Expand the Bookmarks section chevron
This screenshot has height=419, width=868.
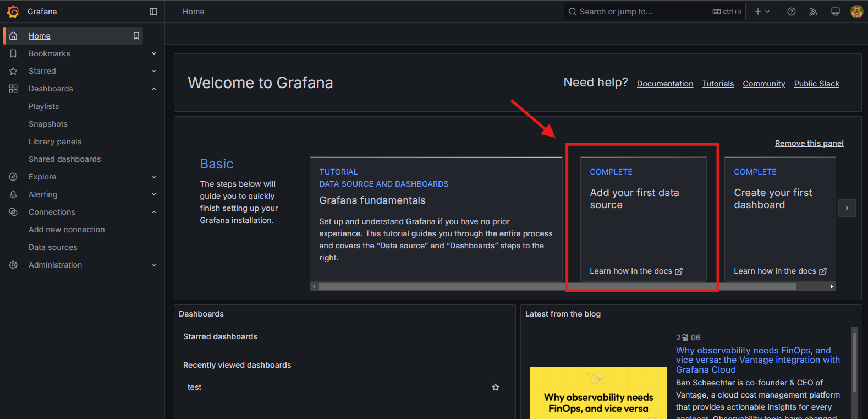point(154,53)
